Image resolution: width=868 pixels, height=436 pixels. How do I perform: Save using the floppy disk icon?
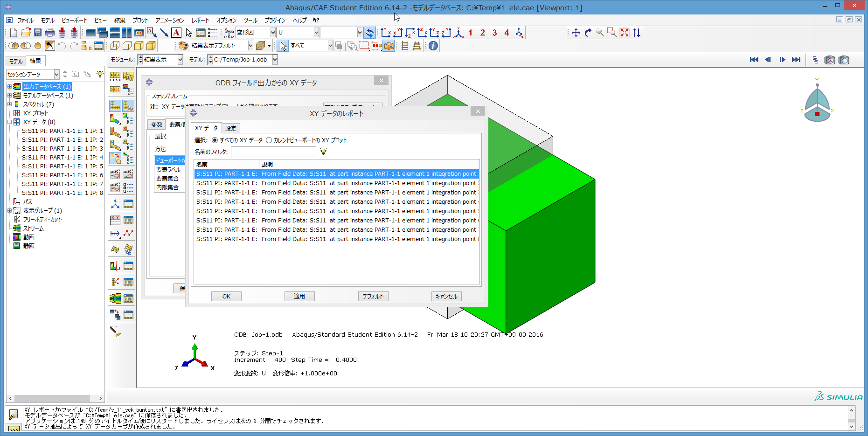click(x=38, y=33)
